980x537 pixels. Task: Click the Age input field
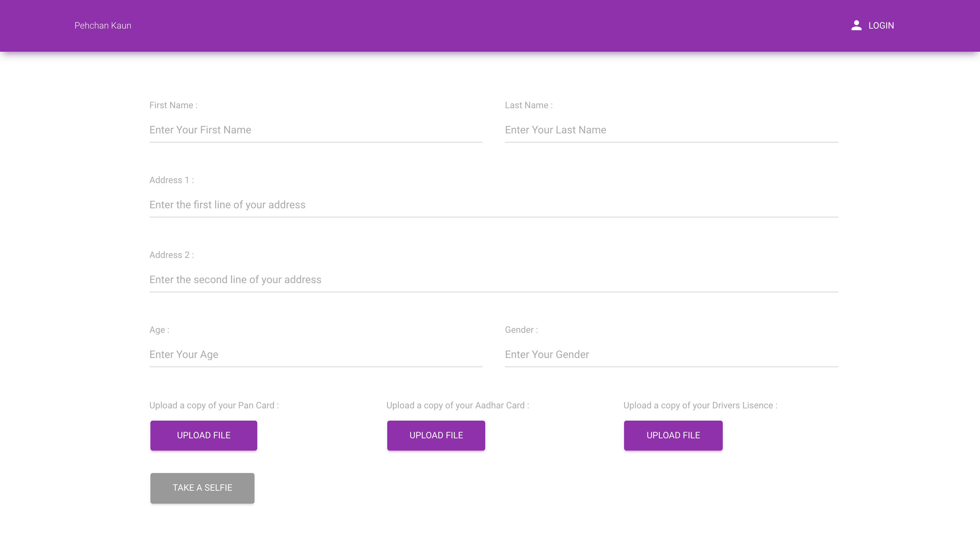[316, 355]
